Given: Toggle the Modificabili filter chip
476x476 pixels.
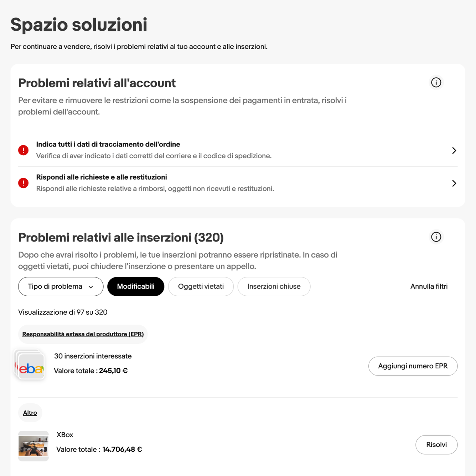Looking at the screenshot, I should (x=136, y=286).
